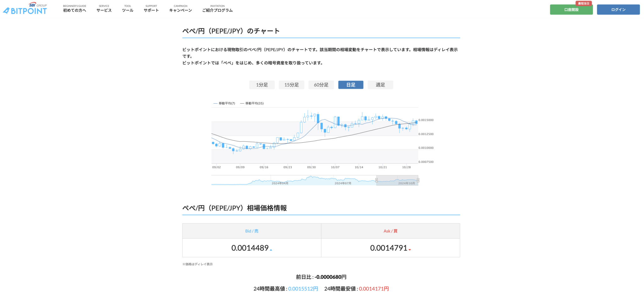644x300 pixels.
Task: Toggle the 移動平均(35) legend line
Action: pos(252,103)
